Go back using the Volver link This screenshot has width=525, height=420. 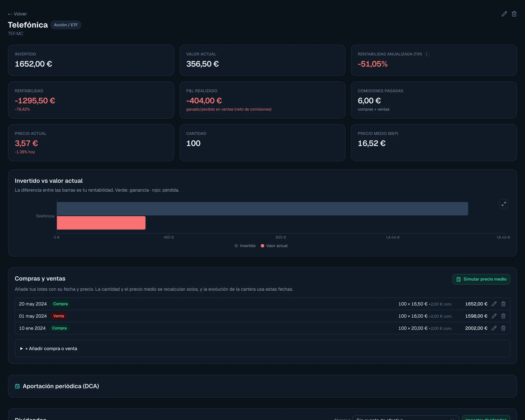point(17,14)
